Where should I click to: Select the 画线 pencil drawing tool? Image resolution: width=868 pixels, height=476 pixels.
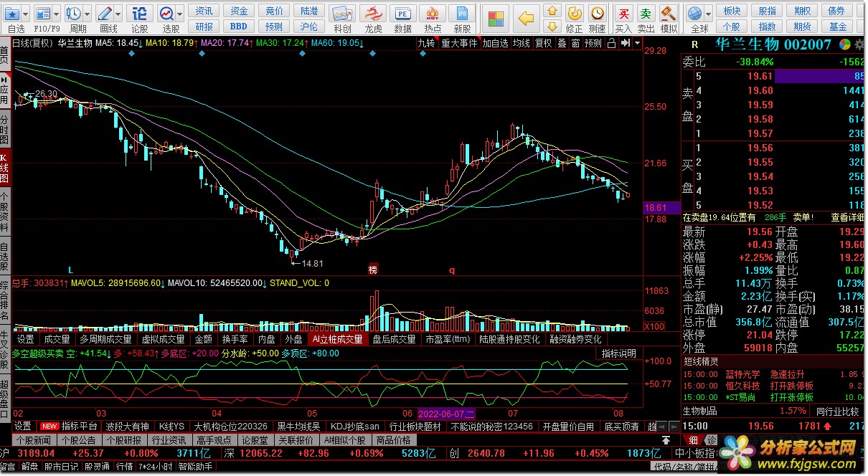tap(105, 14)
